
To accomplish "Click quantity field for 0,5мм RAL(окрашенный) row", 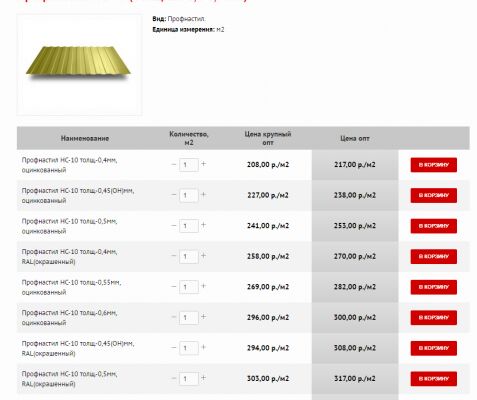I will (x=189, y=379).
